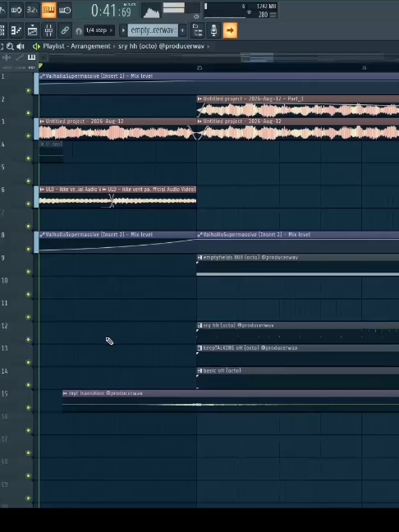Click the window-with-graph view icon beside mixer

(x=32, y=30)
